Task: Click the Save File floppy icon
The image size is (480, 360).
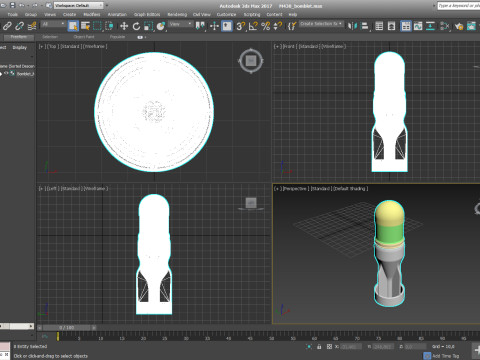Action: pos(13,5)
